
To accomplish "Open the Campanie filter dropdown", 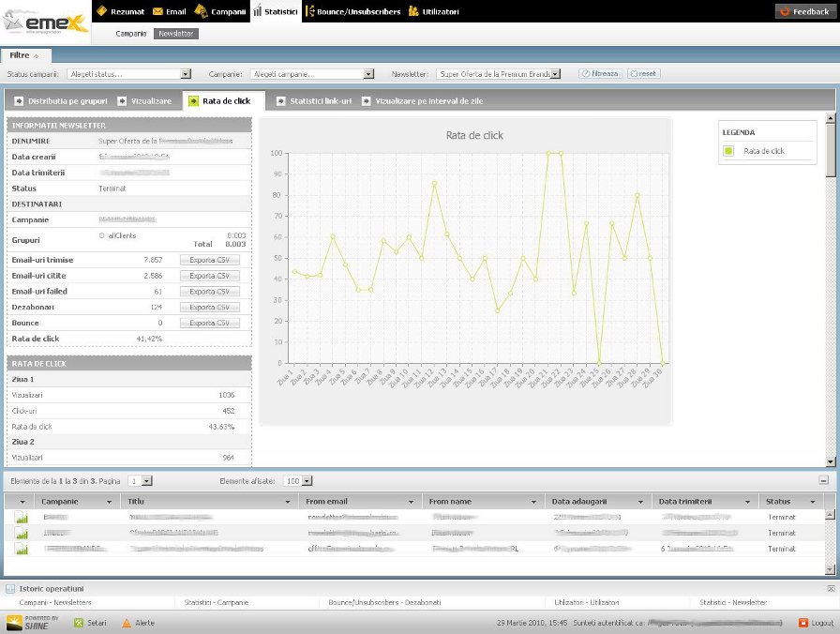I will (368, 74).
